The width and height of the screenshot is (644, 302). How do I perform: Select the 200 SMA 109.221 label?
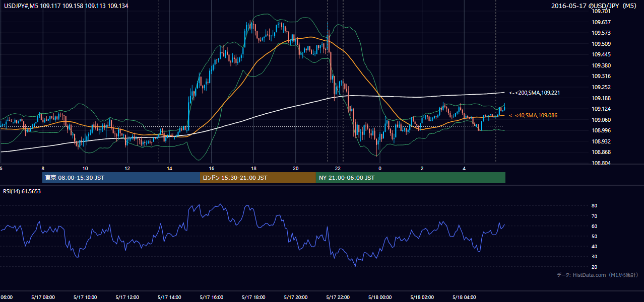pos(534,93)
